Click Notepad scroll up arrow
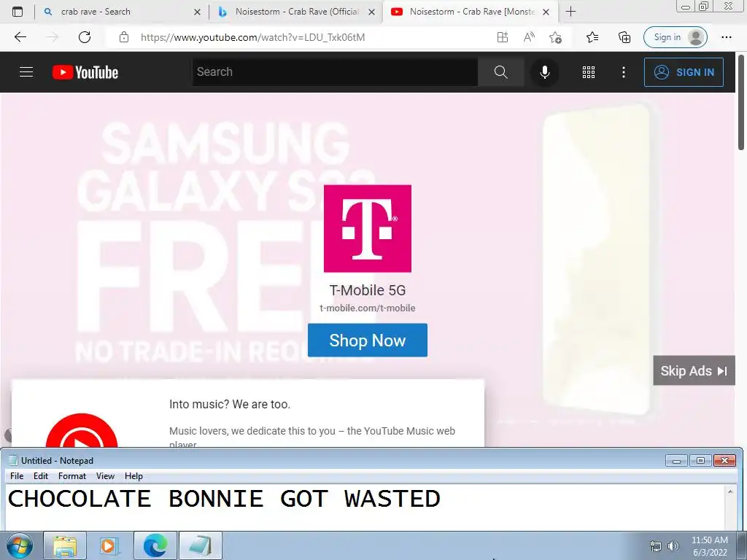The width and height of the screenshot is (747, 560). point(730,491)
